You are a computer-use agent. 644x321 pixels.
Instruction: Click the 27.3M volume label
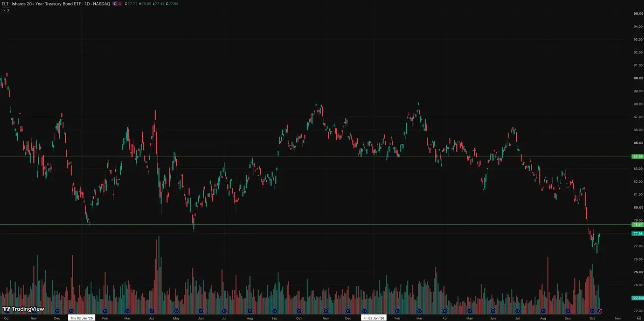click(638, 298)
